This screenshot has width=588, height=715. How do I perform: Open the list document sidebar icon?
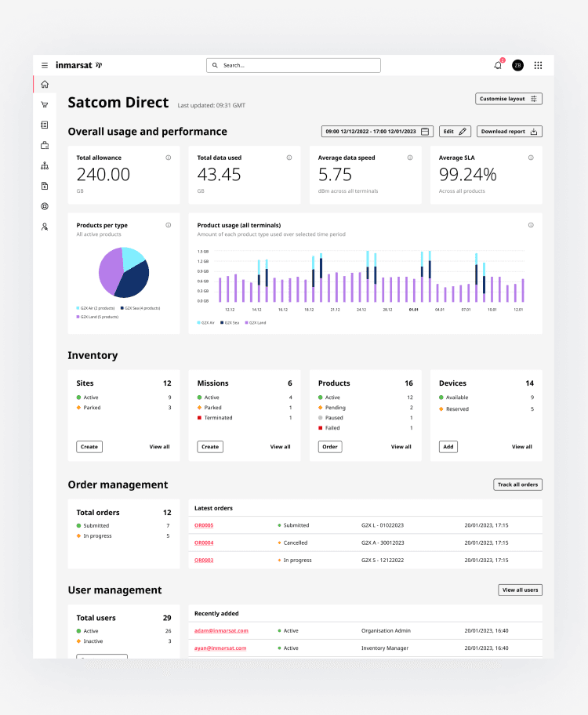click(45, 125)
